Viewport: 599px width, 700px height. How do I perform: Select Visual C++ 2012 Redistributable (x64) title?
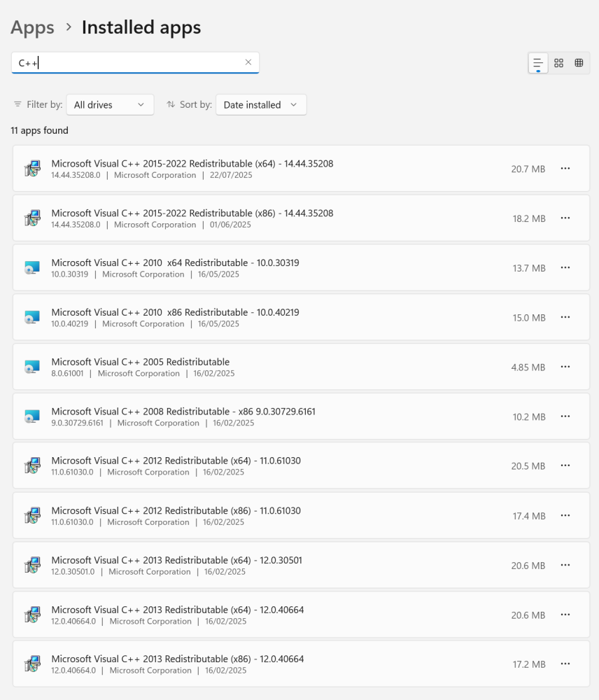pyautogui.click(x=176, y=461)
